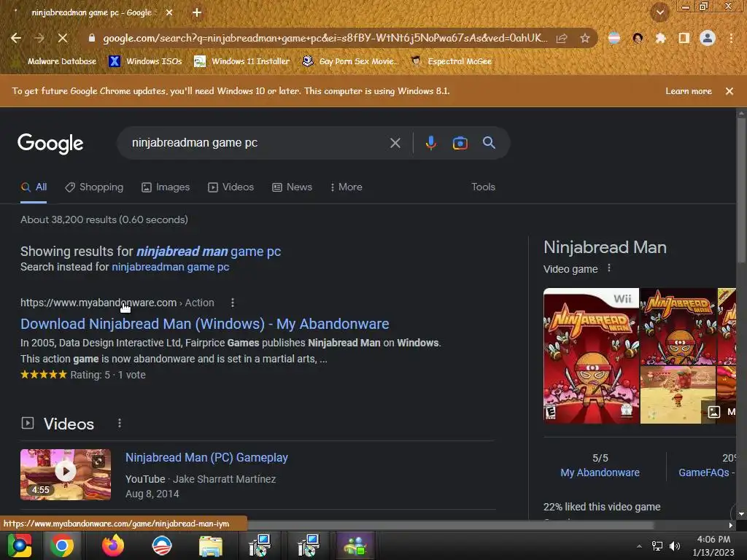This screenshot has height=560, width=747.
Task: Stop loading the page
Action: pos(63,38)
